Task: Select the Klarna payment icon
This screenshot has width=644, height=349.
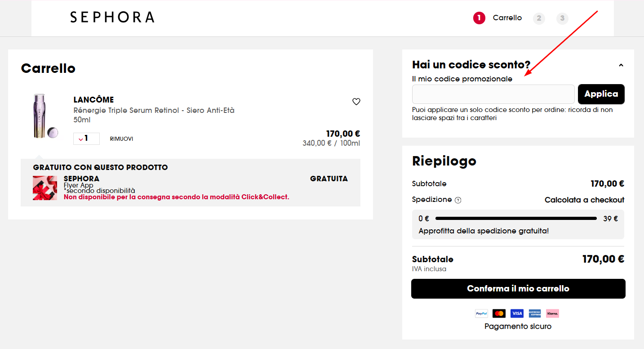Action: click(552, 313)
